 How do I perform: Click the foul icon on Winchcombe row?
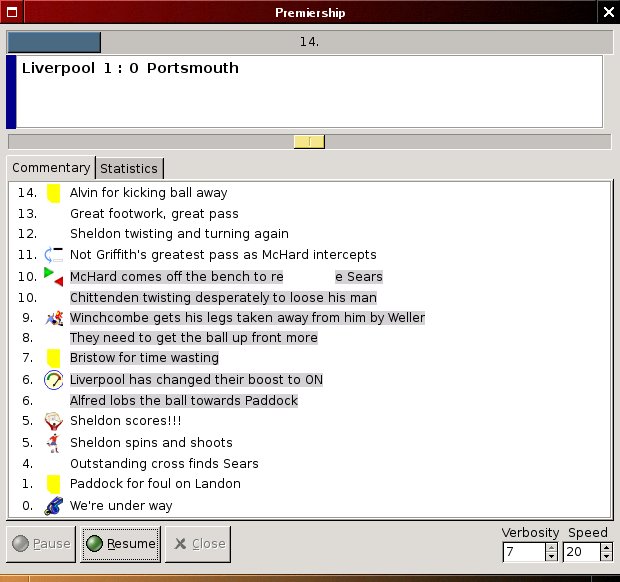(x=54, y=318)
